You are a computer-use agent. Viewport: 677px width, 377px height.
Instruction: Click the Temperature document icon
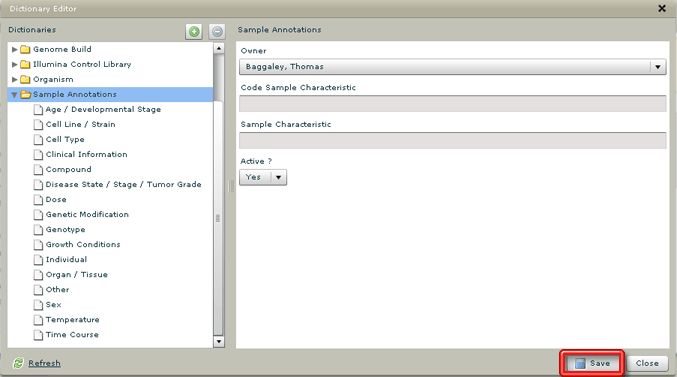[x=38, y=320]
